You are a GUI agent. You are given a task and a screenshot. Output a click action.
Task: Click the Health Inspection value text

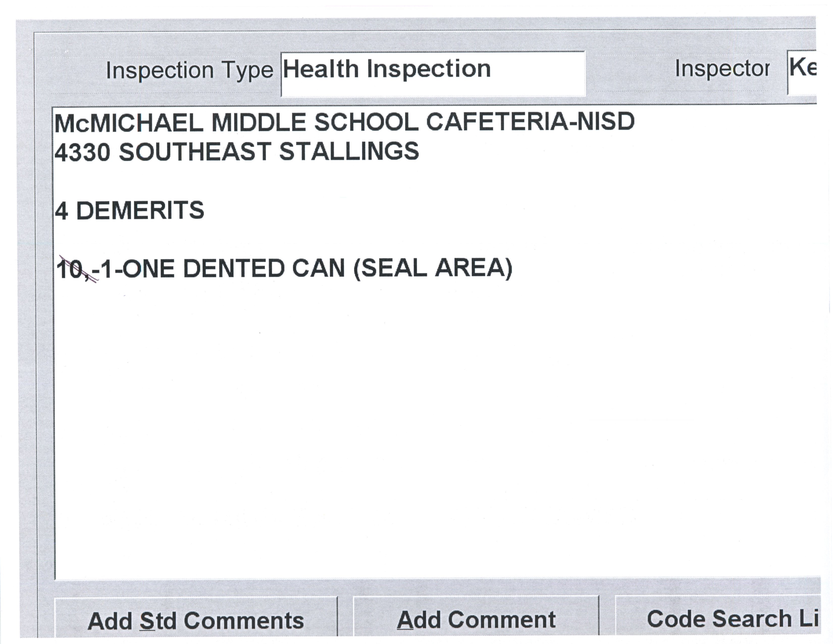[x=386, y=69]
